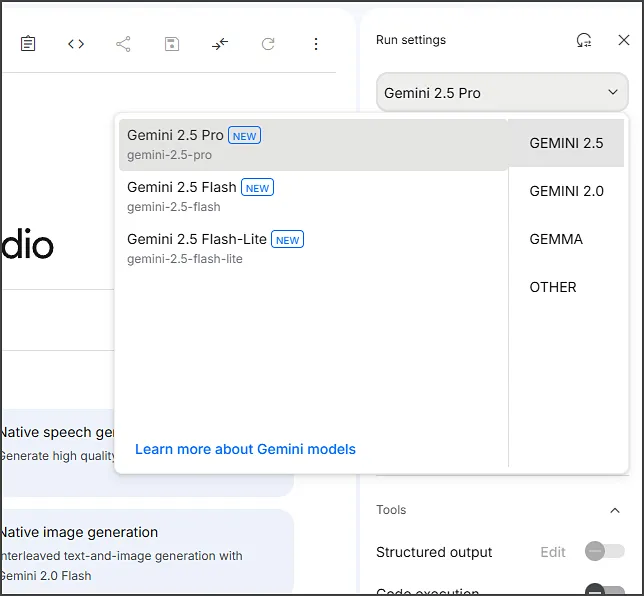
Task: Click the gemini-2.5-flash-lite model ID text
Action: [x=184, y=259]
